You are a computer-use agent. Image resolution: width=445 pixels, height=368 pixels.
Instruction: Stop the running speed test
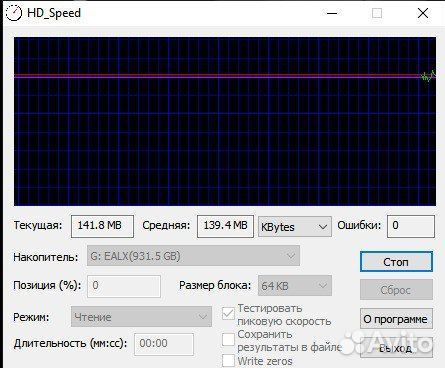tap(396, 262)
